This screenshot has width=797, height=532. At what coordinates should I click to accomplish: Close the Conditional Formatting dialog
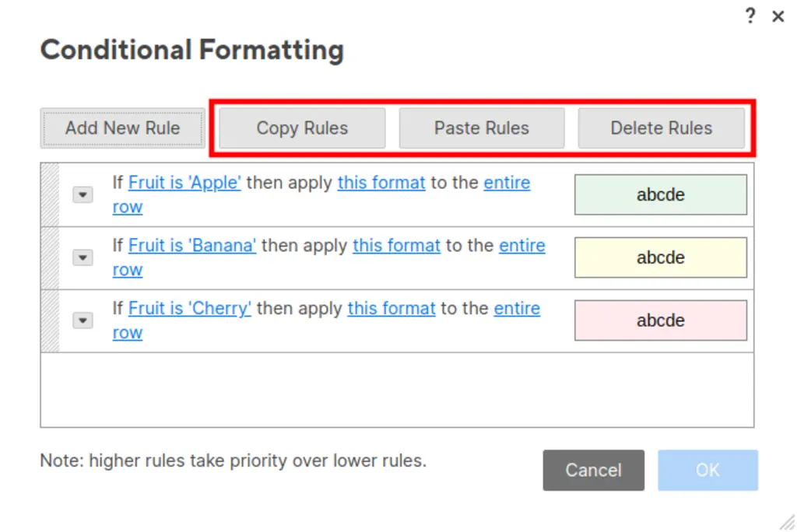point(778,16)
